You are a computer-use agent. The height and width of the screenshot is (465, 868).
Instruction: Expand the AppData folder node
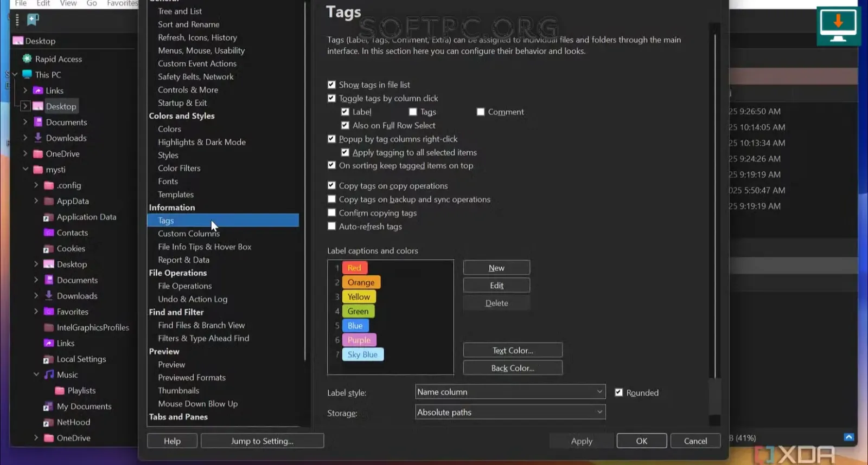(36, 201)
